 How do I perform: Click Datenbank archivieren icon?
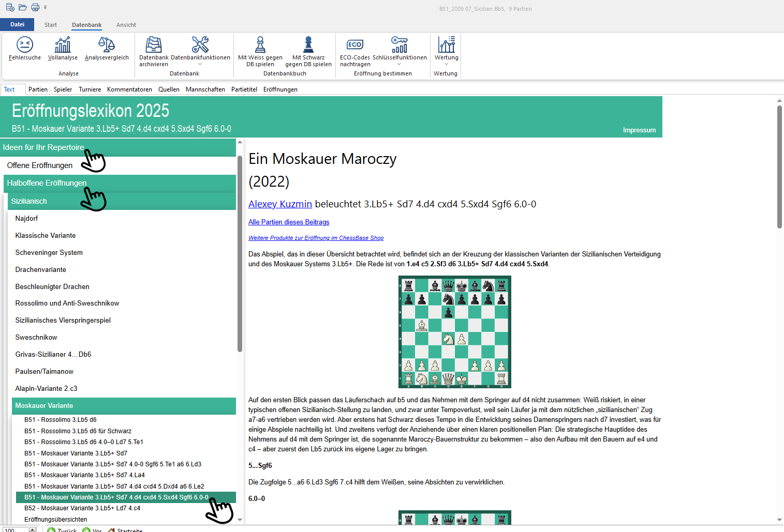[154, 49]
